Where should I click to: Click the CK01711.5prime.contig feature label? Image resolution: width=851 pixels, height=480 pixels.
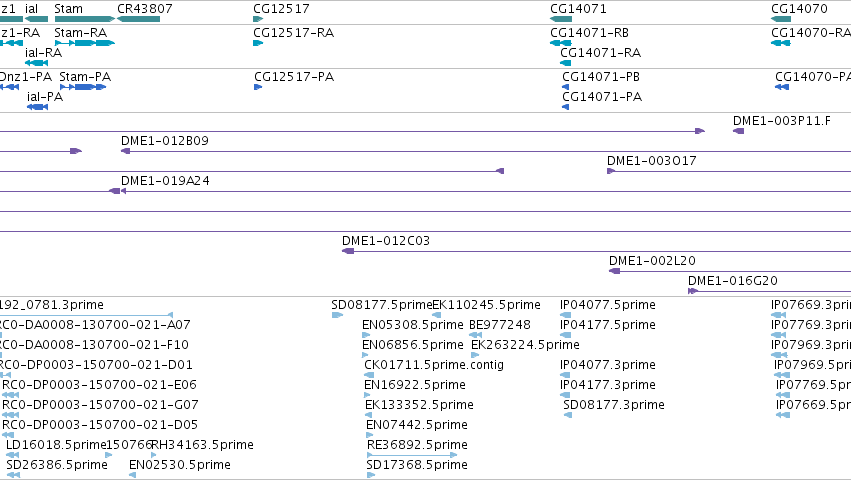click(x=434, y=365)
